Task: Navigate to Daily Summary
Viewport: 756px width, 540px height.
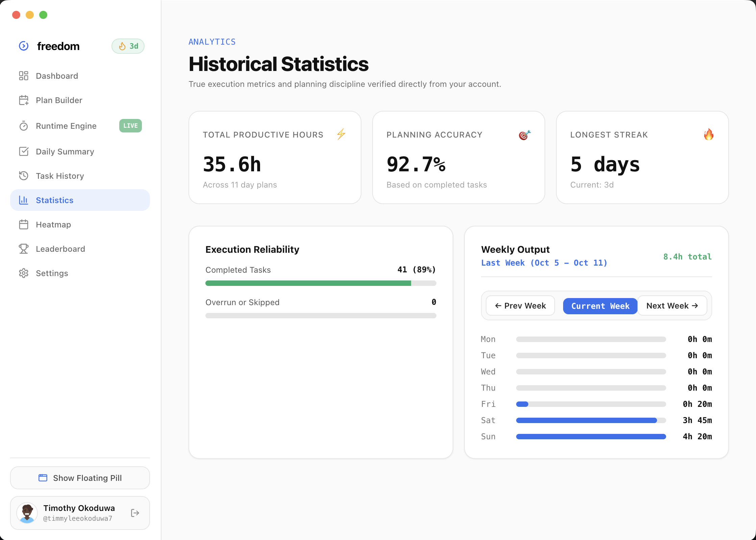Action: coord(80,151)
